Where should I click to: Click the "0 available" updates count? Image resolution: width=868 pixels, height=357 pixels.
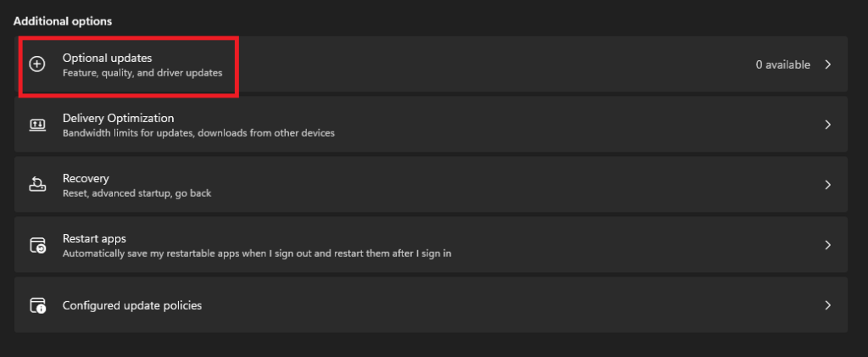tap(783, 64)
